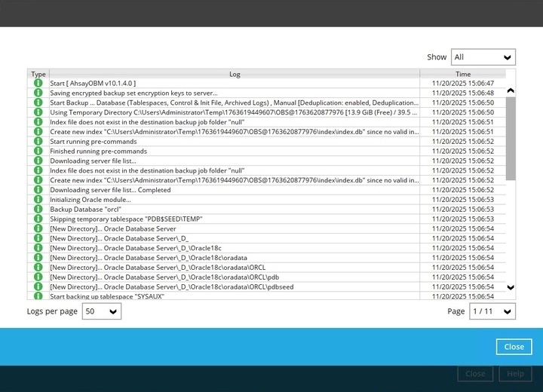Select log Initializing Oracle module...
543x392 pixels.
90,200
